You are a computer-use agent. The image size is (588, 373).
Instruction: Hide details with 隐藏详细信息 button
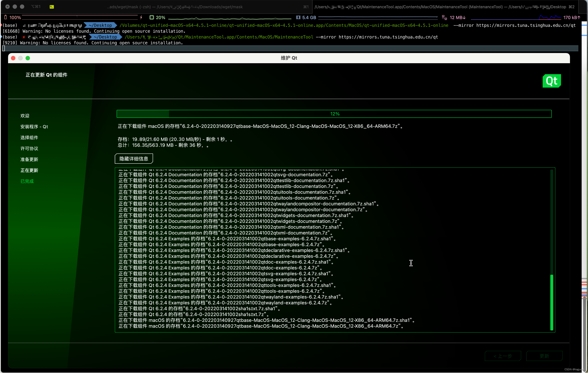pyautogui.click(x=134, y=159)
